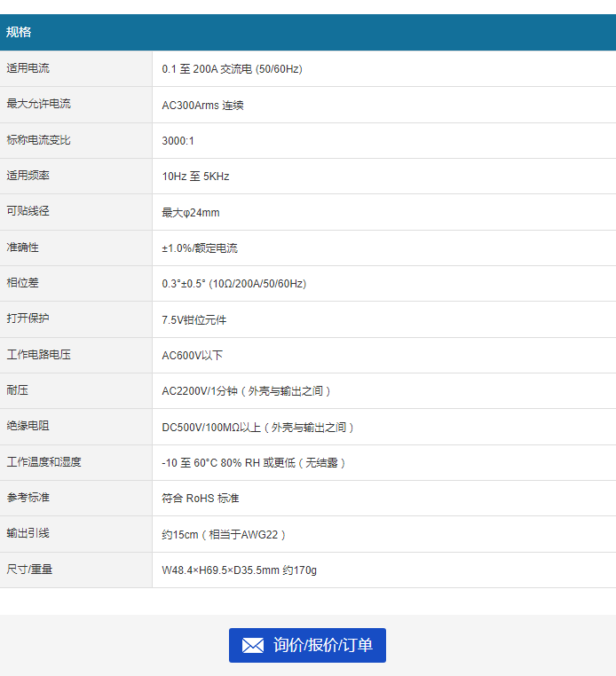Click the 3000:1 current ratio value
This screenshot has height=676, width=616.
coord(178,141)
